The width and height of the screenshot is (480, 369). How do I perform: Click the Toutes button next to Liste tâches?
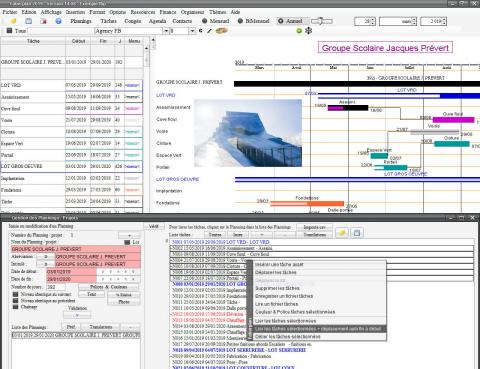[215, 235]
